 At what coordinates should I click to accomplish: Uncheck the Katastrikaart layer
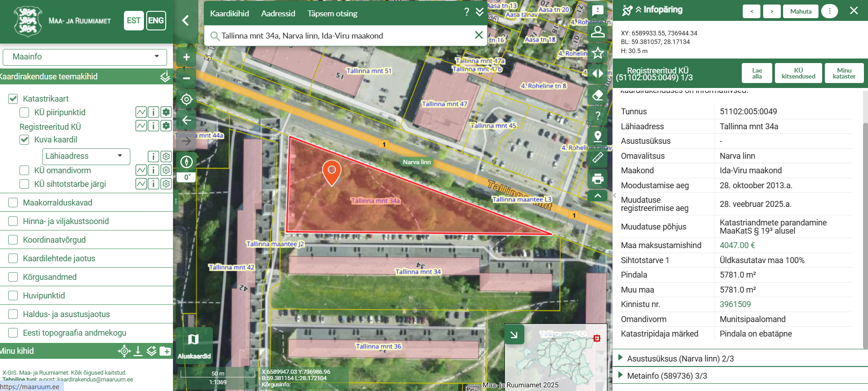(13, 99)
